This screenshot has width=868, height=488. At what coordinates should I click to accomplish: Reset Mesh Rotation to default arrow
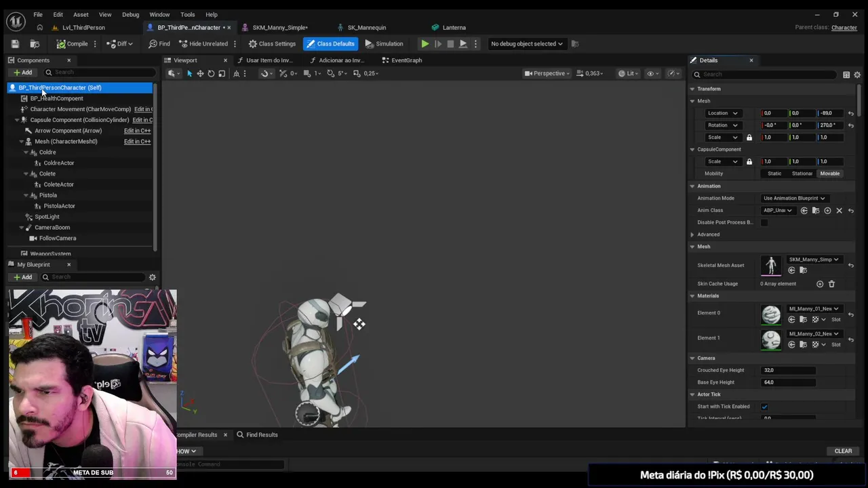[851, 125]
